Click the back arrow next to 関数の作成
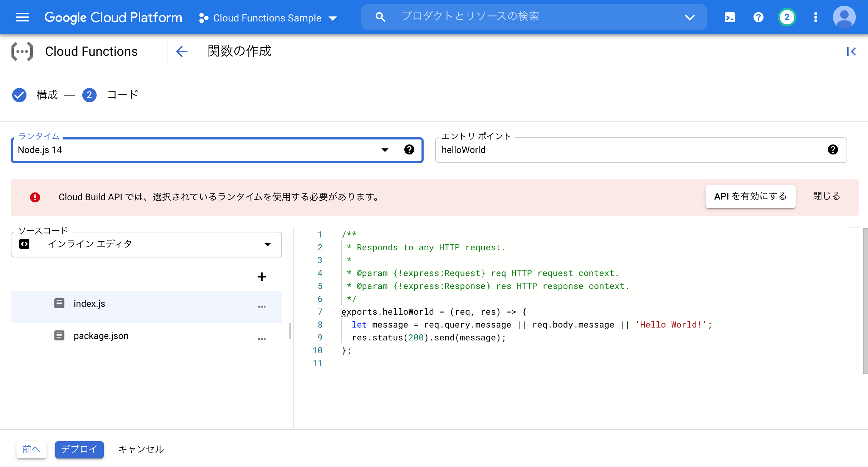The image size is (868, 467). point(182,51)
